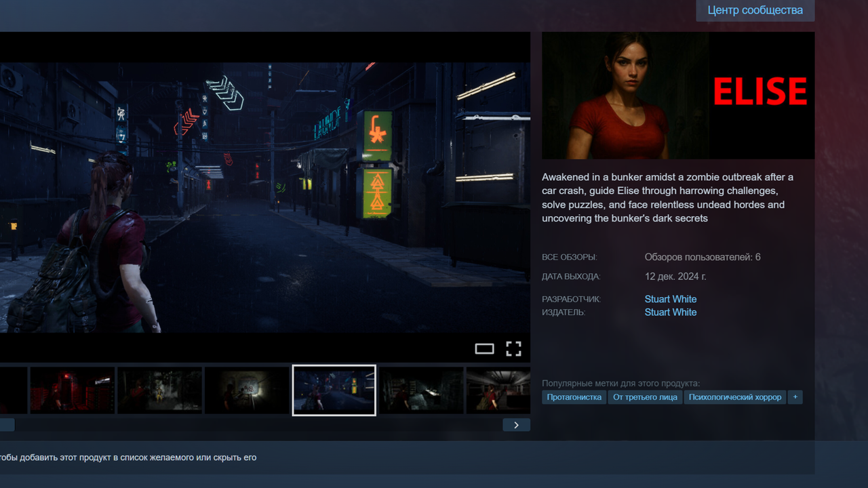Click the thumbnail strip scrollbar handle
Screen dimensions: 868x488
[7, 425]
